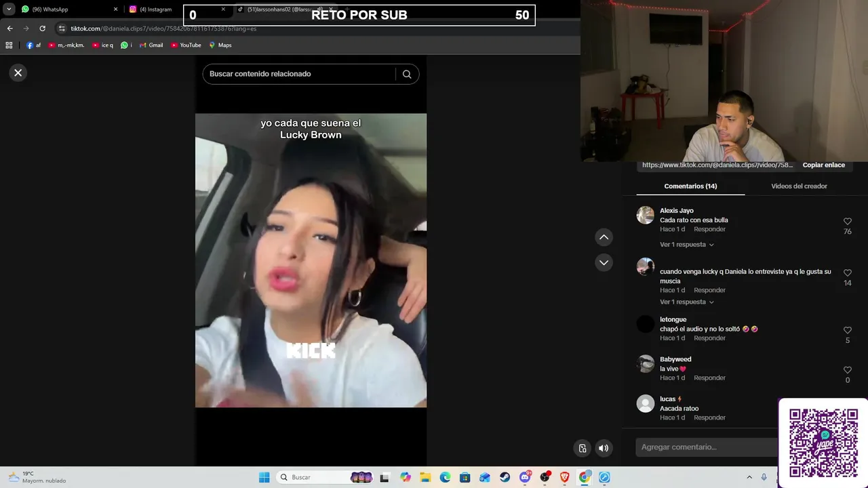Like the heart on the 'cuando venga lucky' comment
The image size is (868, 488).
[x=847, y=273]
